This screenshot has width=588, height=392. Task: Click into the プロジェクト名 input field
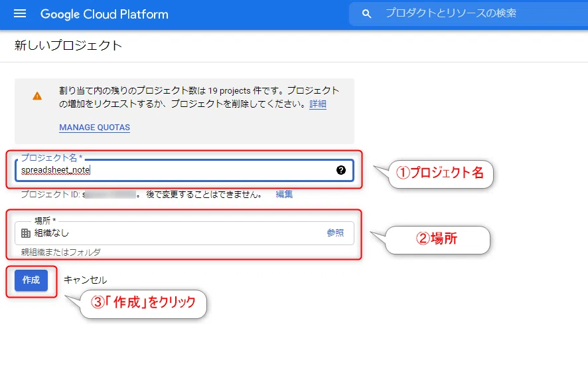[x=184, y=170]
